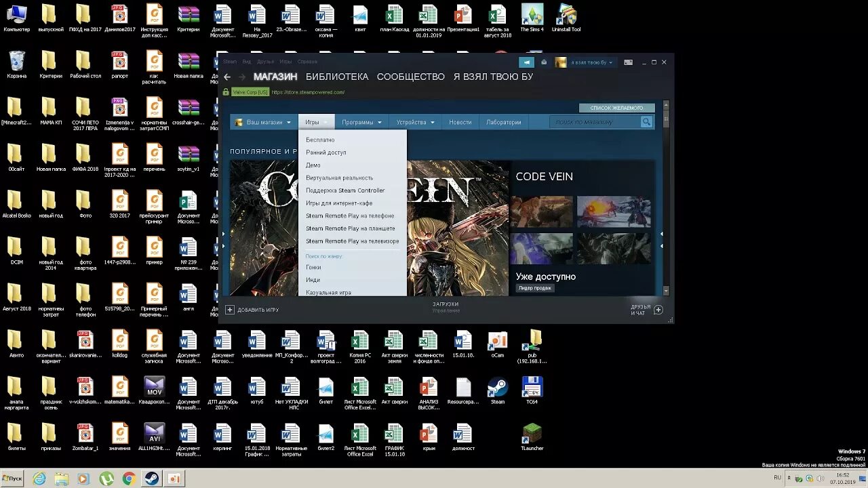
Task: Open Steam announcements megaphone icon
Action: point(527,62)
